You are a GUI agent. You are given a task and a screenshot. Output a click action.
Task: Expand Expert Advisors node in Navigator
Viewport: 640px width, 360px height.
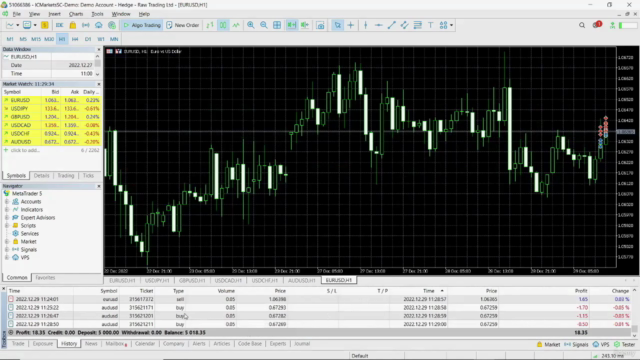[7, 218]
